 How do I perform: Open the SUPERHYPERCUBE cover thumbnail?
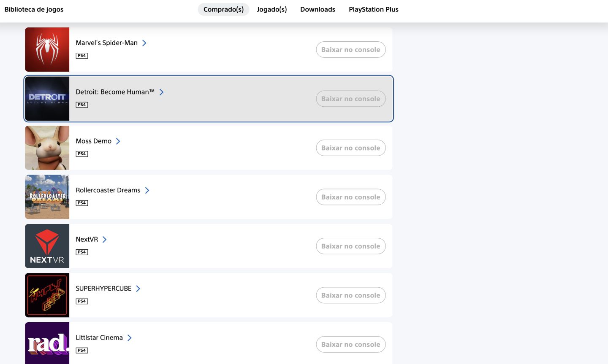pos(47,295)
